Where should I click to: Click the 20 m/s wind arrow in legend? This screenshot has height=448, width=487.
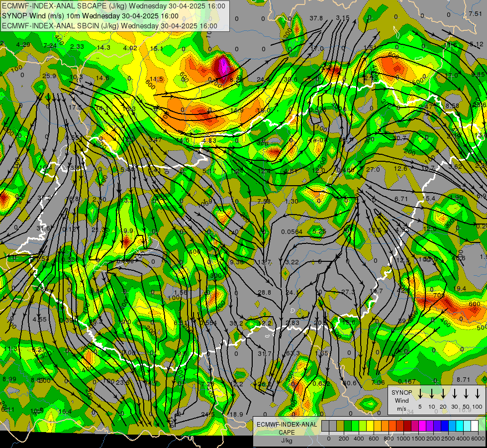443,394
